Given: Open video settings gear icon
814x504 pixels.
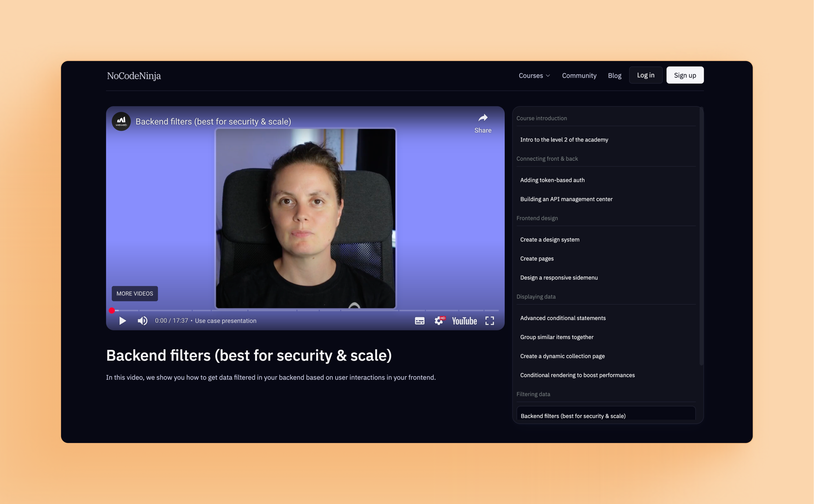Looking at the screenshot, I should (439, 321).
